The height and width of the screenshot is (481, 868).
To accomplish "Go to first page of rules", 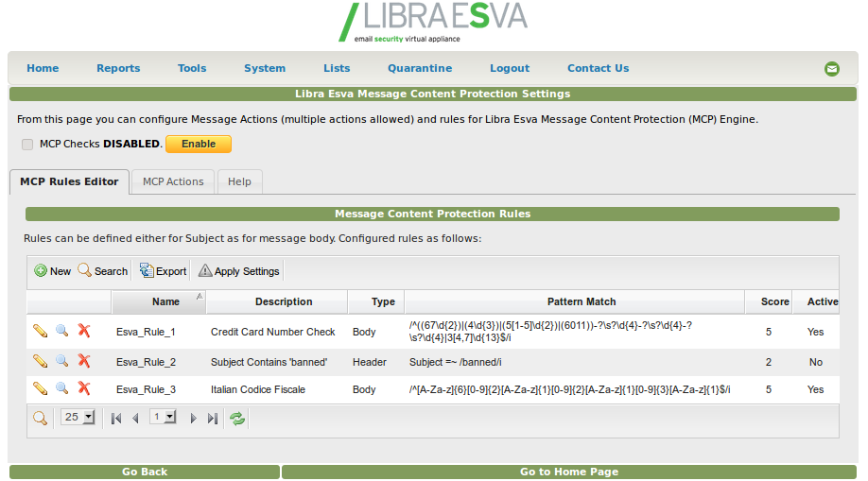I will [115, 419].
